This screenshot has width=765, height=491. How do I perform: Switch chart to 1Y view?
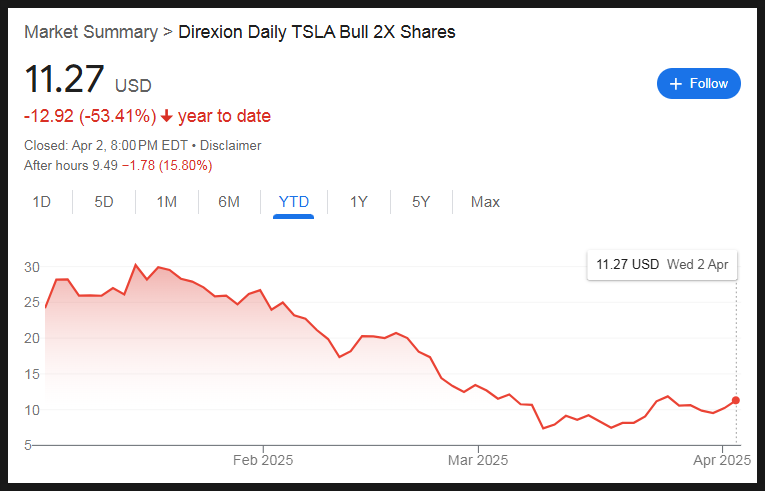[x=359, y=202]
